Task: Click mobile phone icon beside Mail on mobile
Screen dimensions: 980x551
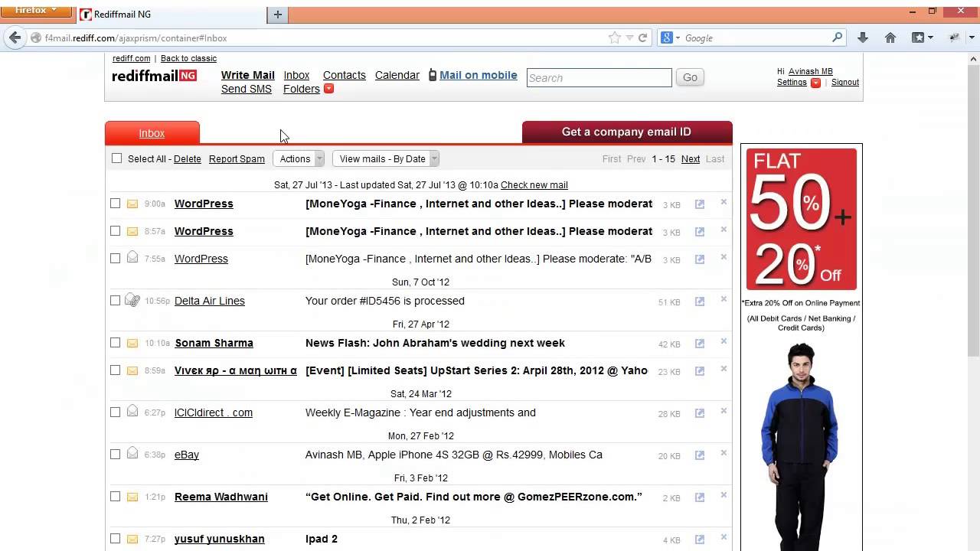Action: click(433, 75)
